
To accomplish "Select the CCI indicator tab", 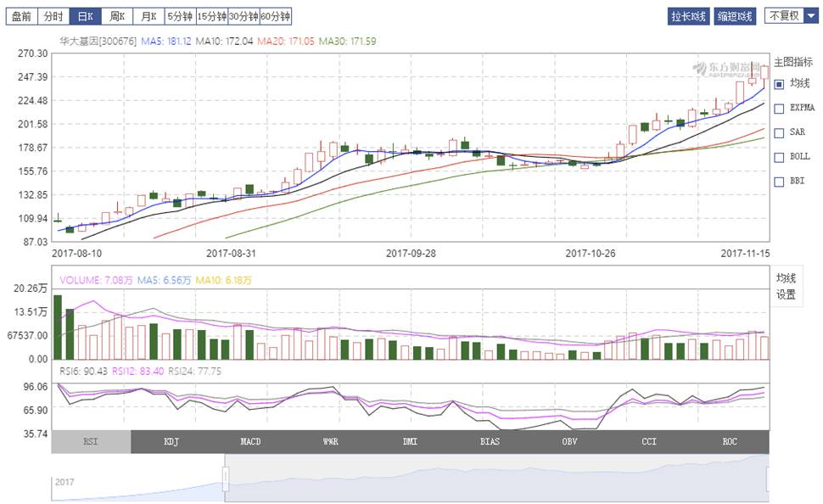I will click(649, 442).
